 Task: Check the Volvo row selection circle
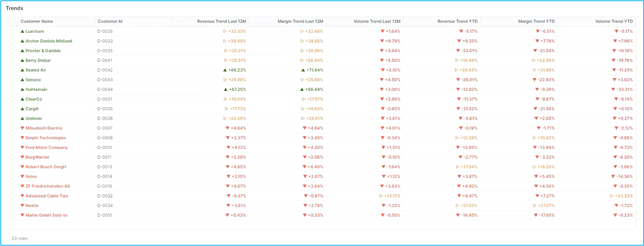tap(12, 177)
